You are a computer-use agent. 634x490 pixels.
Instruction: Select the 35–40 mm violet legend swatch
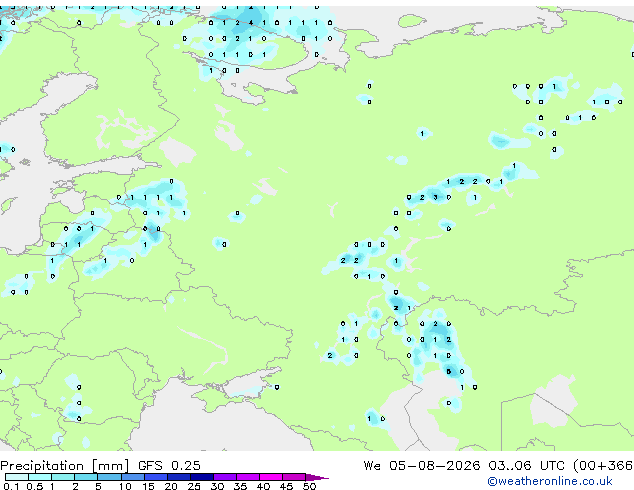[x=248, y=477]
